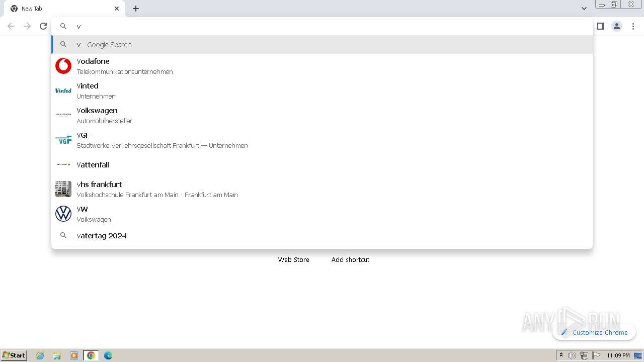Open the Windows Start menu

(14, 355)
